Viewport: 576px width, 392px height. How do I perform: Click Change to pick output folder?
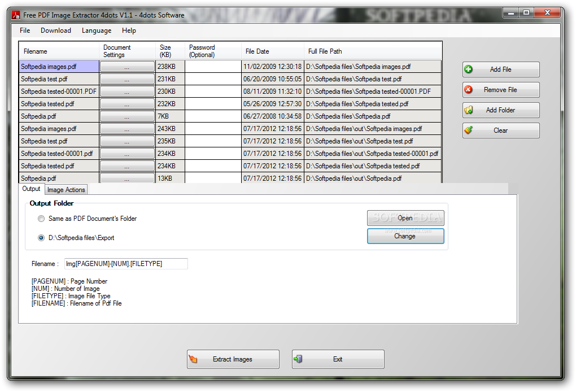coord(405,236)
